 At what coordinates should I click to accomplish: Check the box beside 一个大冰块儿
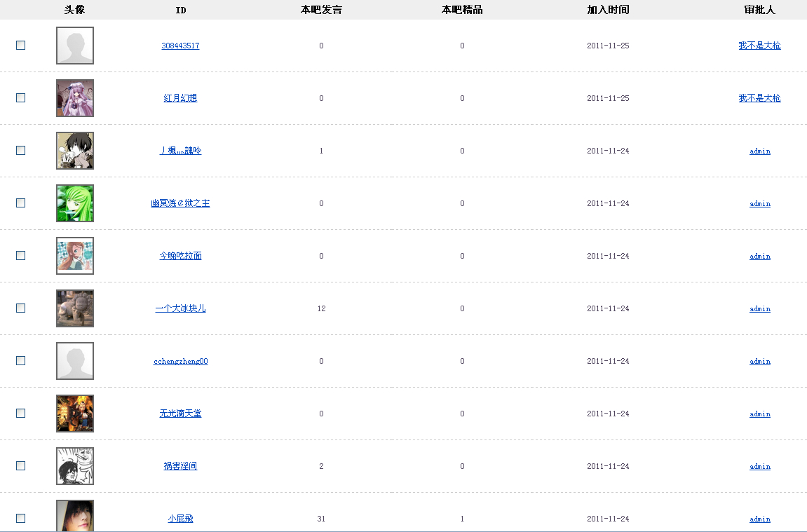(x=20, y=308)
